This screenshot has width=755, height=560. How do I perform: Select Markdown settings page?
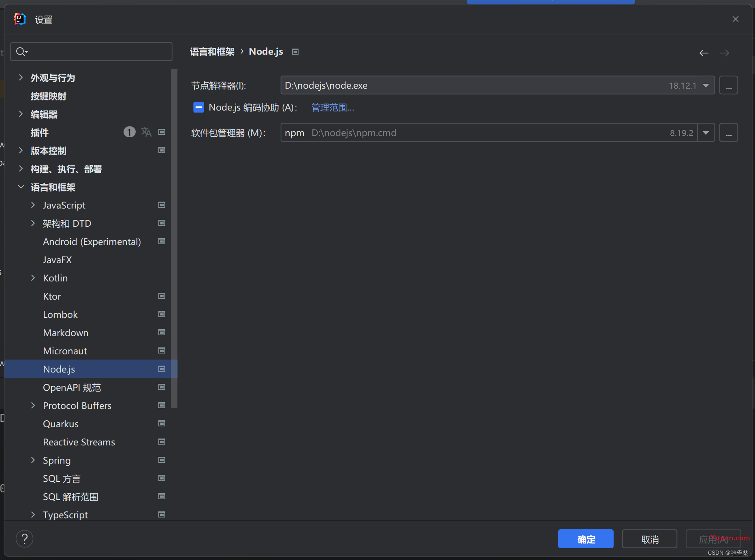click(x=66, y=333)
